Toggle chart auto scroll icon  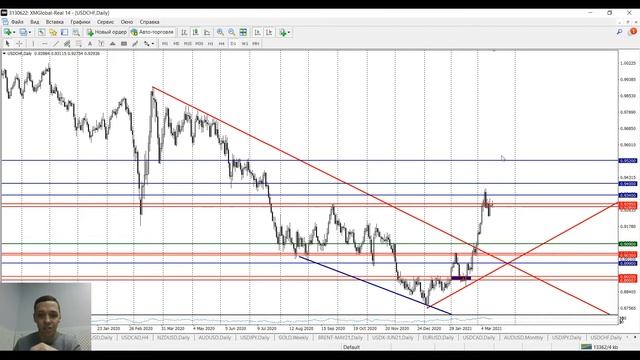pos(258,32)
